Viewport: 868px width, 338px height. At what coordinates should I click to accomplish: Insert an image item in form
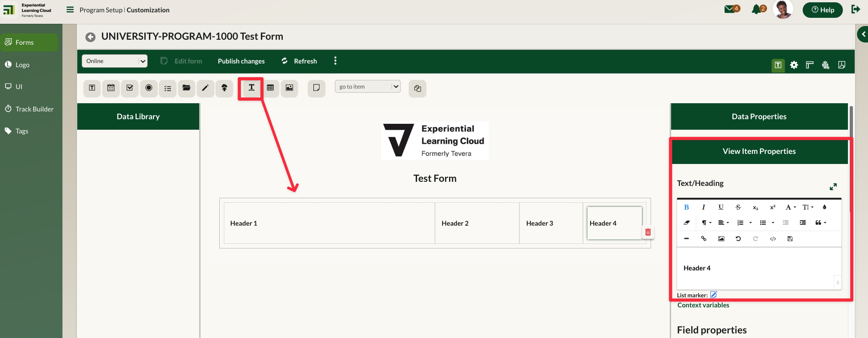289,88
